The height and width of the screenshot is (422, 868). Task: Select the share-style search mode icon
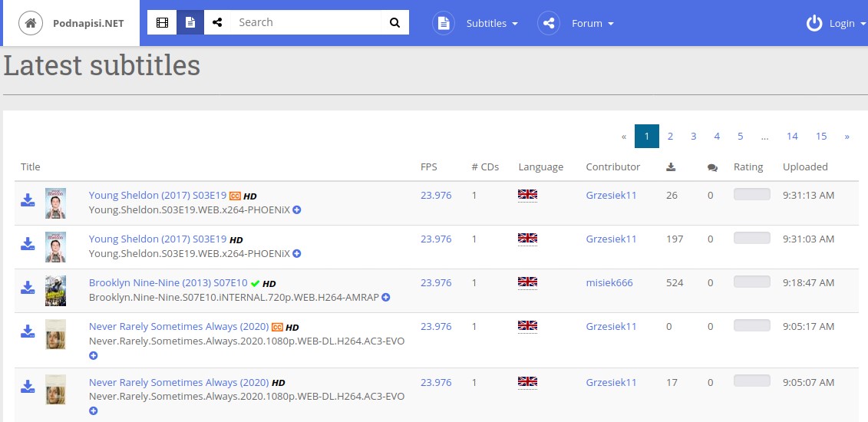pyautogui.click(x=217, y=23)
